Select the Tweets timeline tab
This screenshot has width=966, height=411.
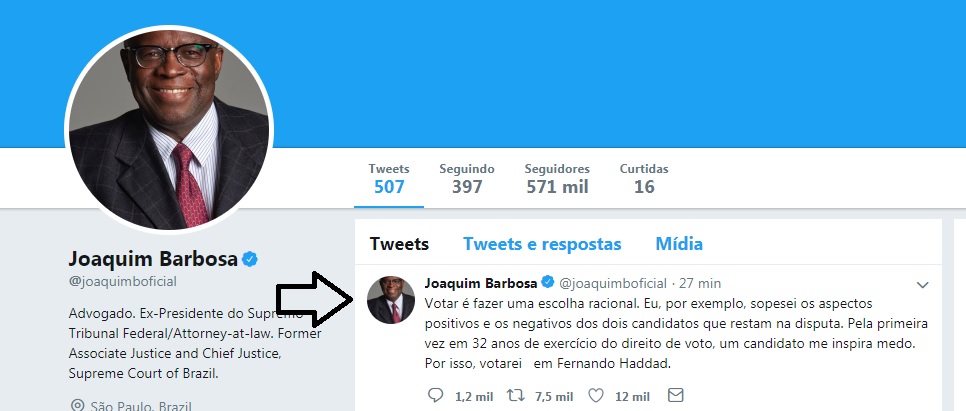399,244
